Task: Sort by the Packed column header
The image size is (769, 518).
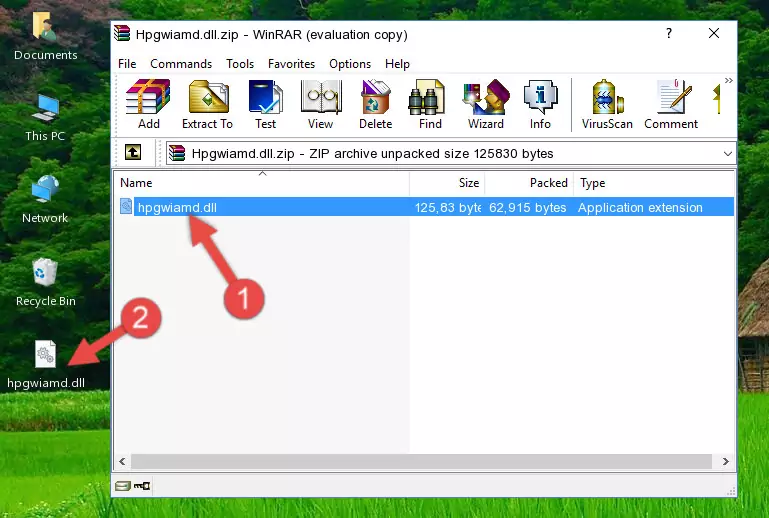Action: [529, 183]
